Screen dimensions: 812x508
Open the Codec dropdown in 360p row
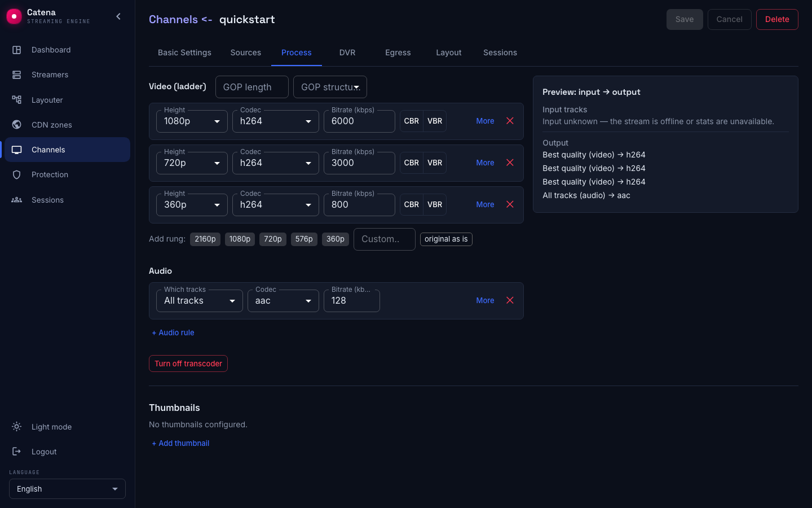click(276, 205)
